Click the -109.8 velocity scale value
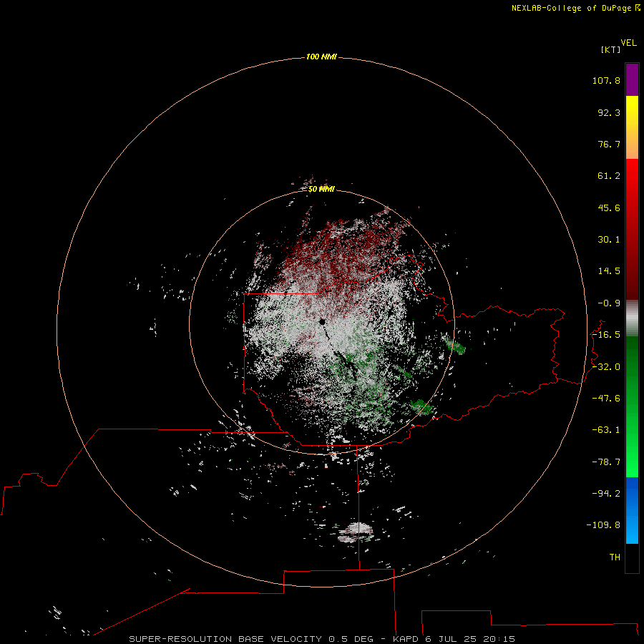Screen dimensions: 644x644 pos(603,525)
